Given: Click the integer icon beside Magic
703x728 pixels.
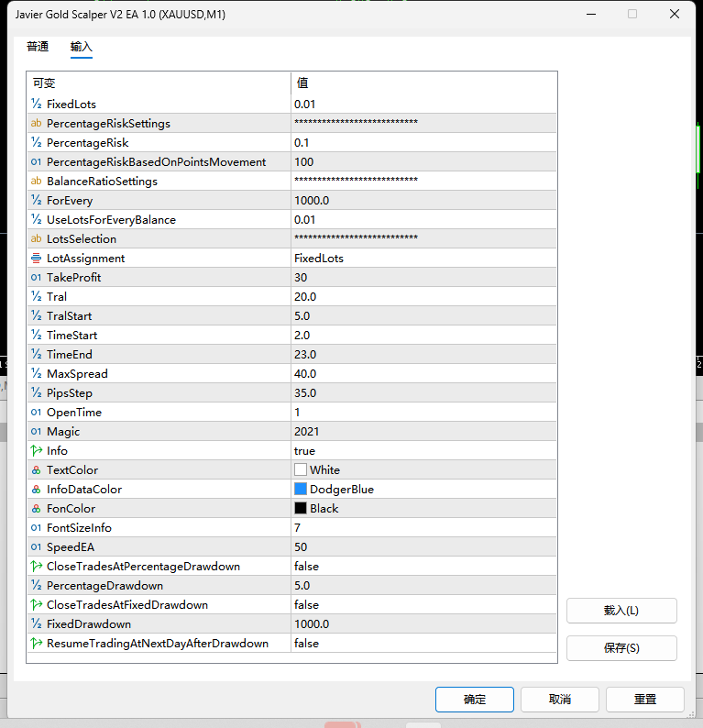Looking at the screenshot, I should tap(36, 431).
